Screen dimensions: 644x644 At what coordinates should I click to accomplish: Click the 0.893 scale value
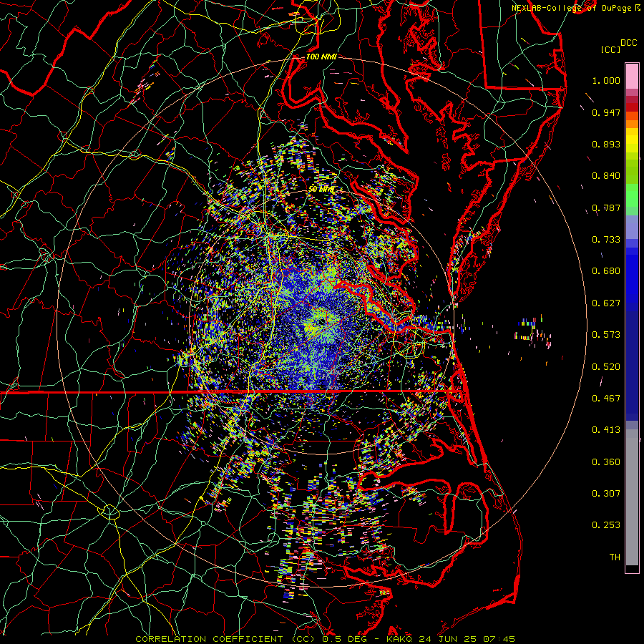coord(606,144)
